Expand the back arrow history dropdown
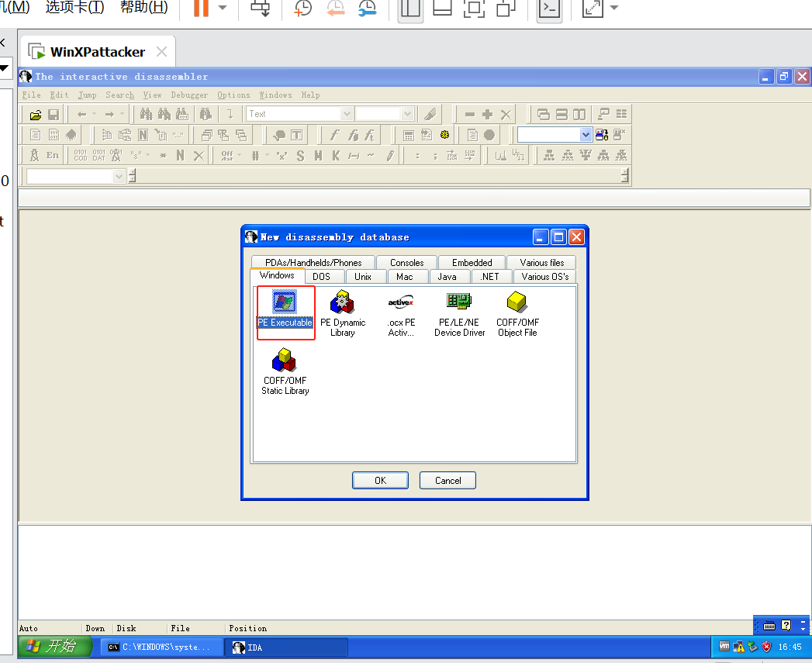This screenshot has width=812, height=663. (x=95, y=113)
